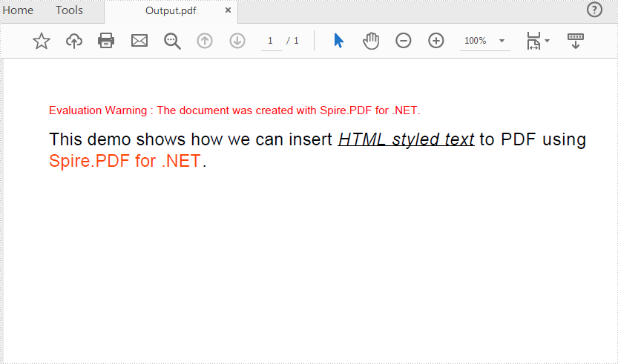Click the underlined 'HTML styled text' phrase
Viewport: 618px width, 364px height.
407,139
